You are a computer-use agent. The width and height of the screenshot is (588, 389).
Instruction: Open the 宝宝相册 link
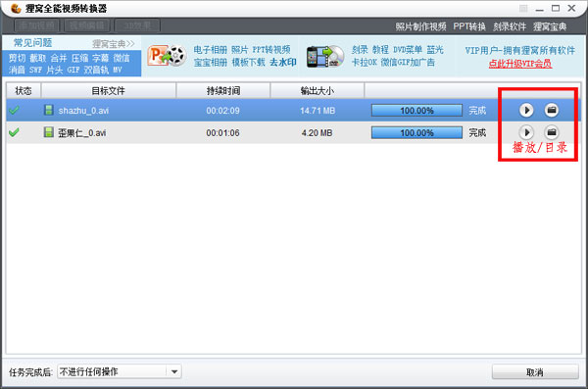211,63
